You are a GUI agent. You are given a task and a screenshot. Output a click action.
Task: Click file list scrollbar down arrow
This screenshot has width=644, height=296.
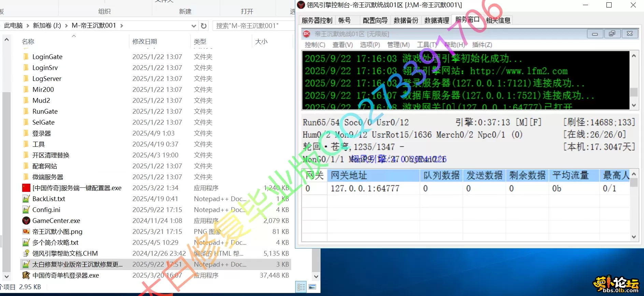(316, 276)
